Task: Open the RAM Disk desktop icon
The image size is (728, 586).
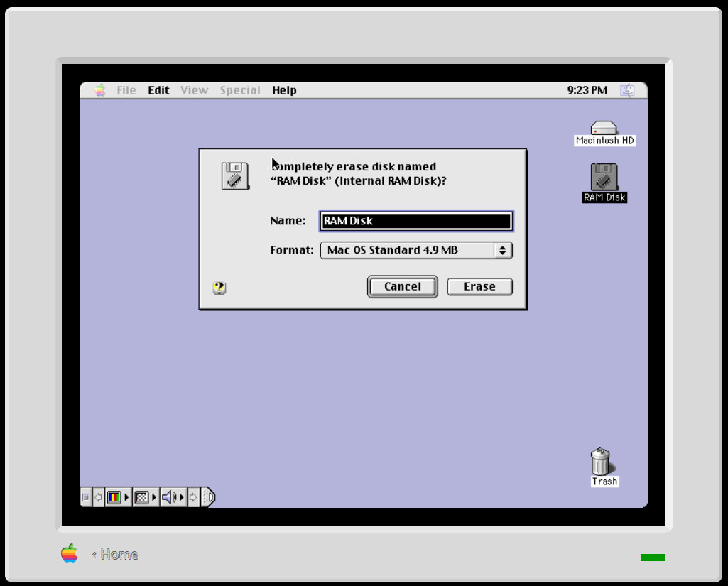Action: pyautogui.click(x=604, y=178)
